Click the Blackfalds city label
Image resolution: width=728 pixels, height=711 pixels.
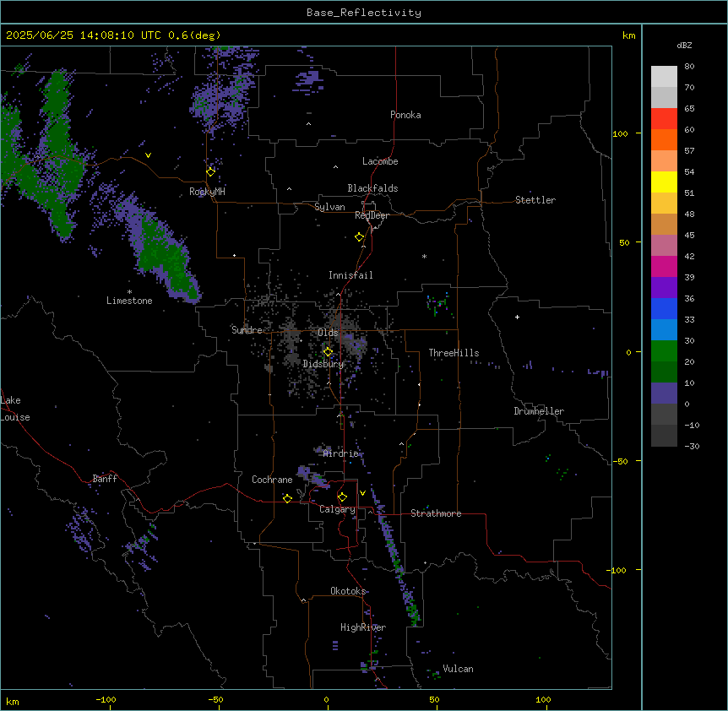(x=372, y=188)
